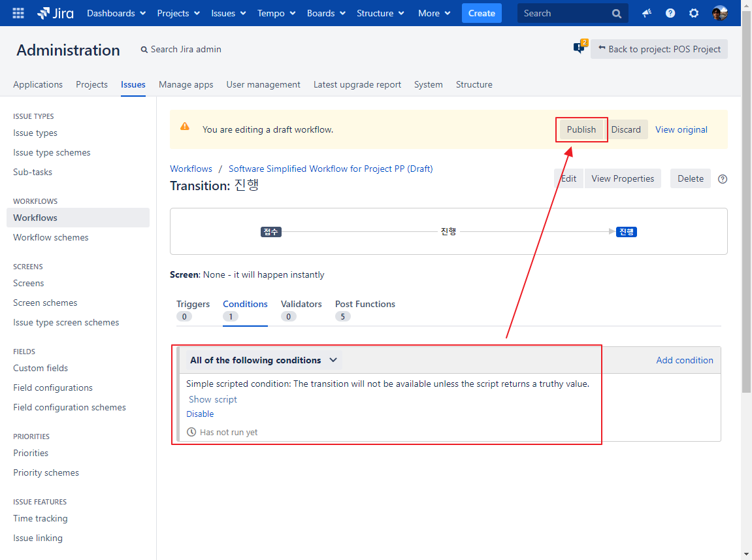Disable the simple scripted condition
The width and height of the screenshot is (752, 560).
click(x=200, y=414)
